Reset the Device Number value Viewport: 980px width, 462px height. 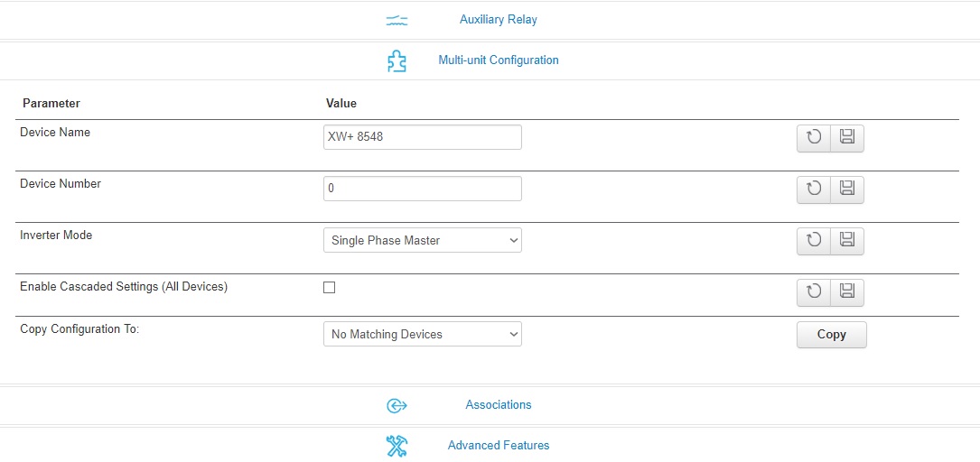tap(814, 189)
